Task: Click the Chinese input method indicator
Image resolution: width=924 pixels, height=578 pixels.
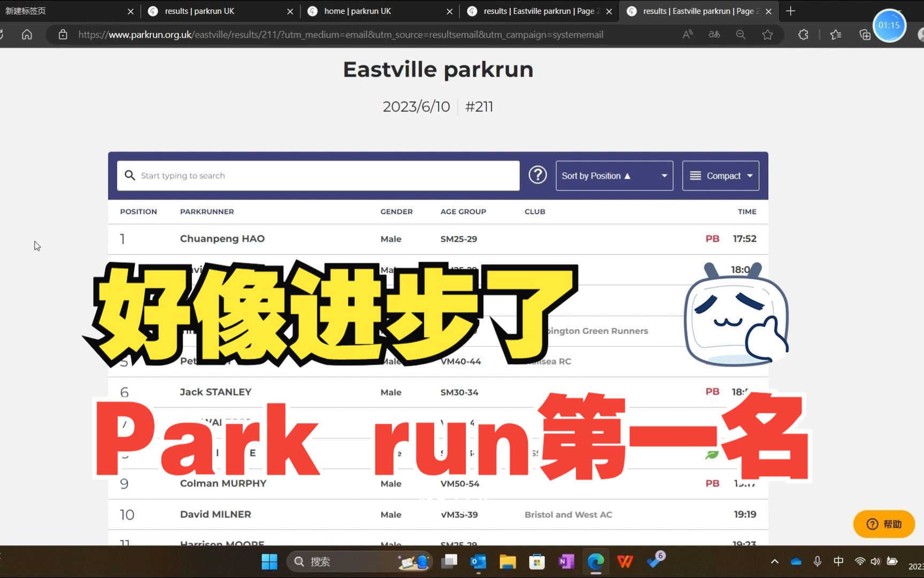Action: click(x=838, y=561)
